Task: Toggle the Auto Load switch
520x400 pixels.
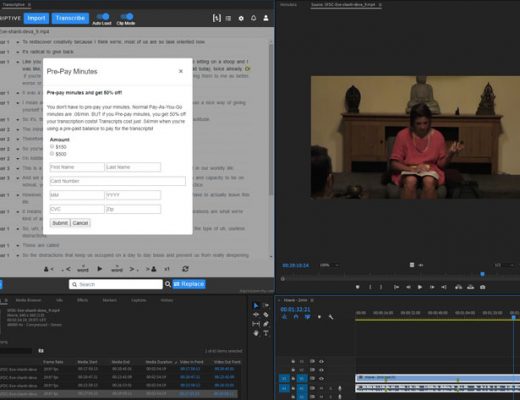Action: pos(103,17)
